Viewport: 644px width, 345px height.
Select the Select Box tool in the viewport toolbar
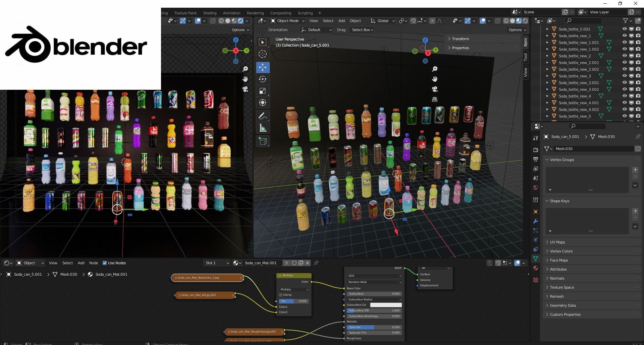263,42
